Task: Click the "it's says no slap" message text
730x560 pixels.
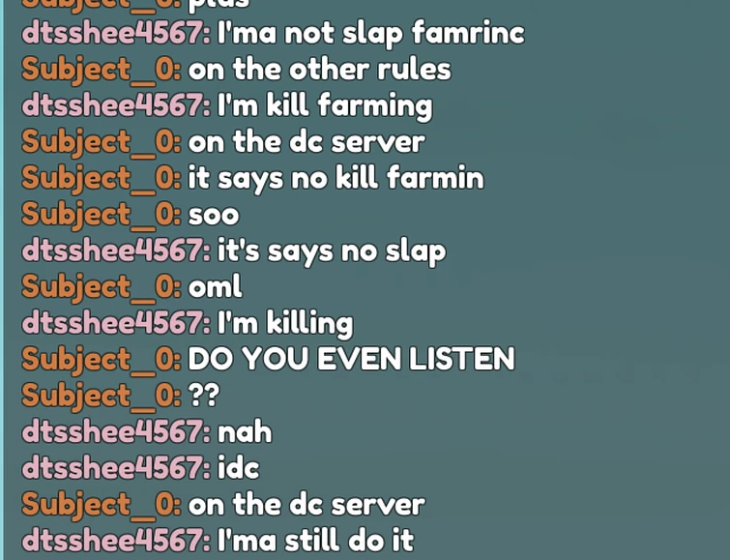Action: [332, 251]
